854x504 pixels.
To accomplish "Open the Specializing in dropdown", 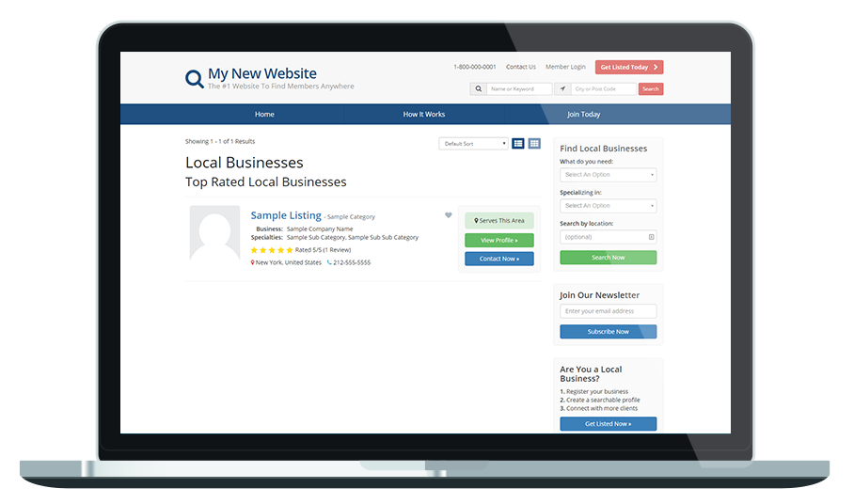I will (x=608, y=206).
